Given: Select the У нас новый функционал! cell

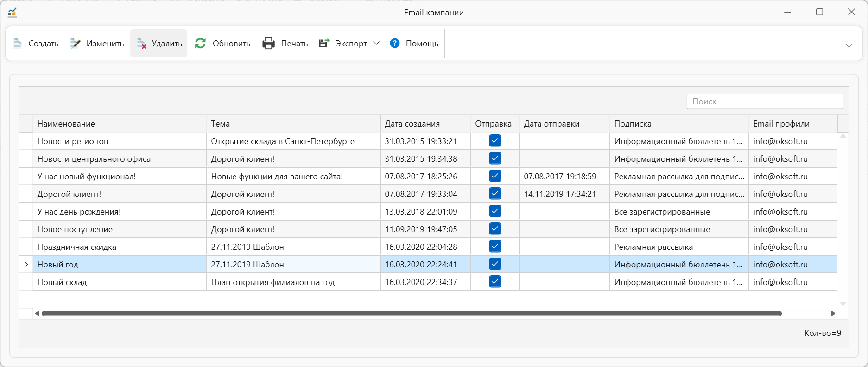Looking at the screenshot, I should (x=120, y=177).
